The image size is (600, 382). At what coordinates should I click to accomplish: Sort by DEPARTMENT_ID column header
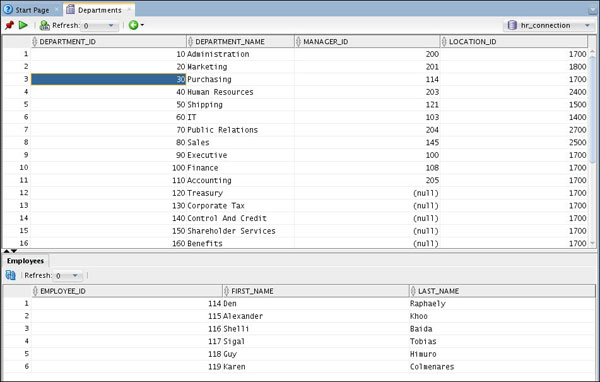coord(108,41)
